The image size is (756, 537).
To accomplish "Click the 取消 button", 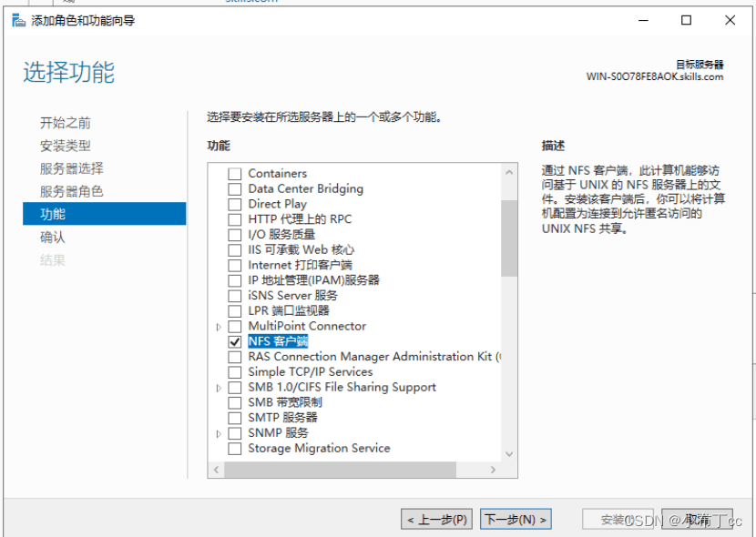I will pos(697,519).
